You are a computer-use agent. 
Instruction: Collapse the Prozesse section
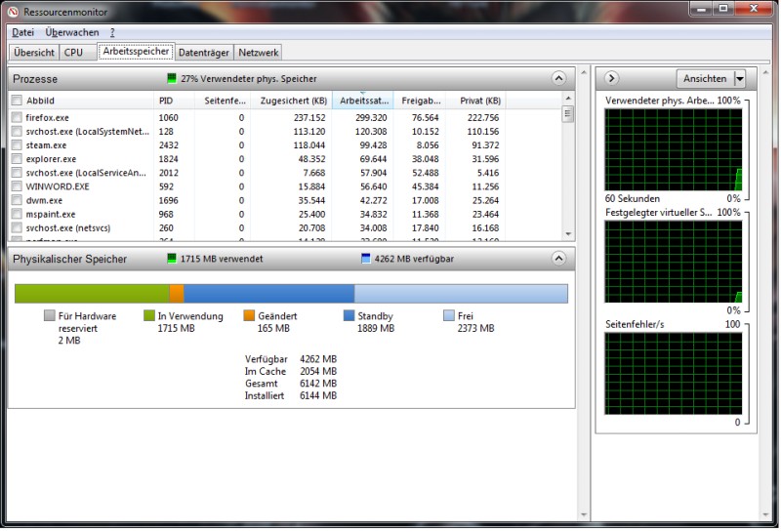pos(558,79)
